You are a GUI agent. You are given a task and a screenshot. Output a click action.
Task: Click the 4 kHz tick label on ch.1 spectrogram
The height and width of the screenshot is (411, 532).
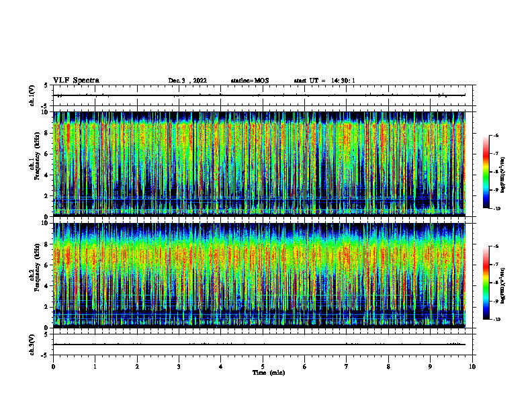pyautogui.click(x=47, y=175)
